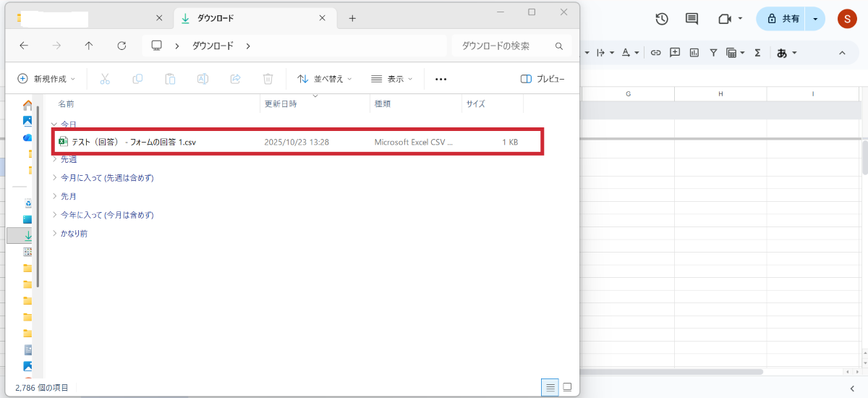868x398 pixels.
Task: Open the three-dots more options menu
Action: point(441,79)
